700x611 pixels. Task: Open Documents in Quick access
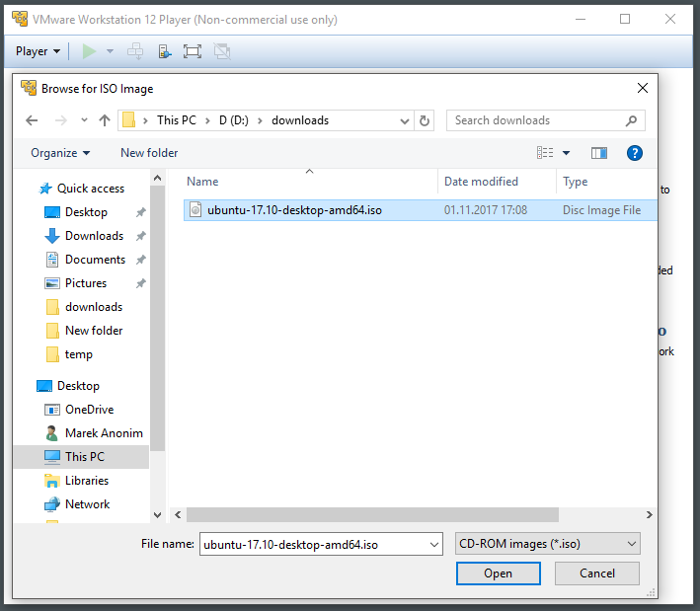point(95,260)
